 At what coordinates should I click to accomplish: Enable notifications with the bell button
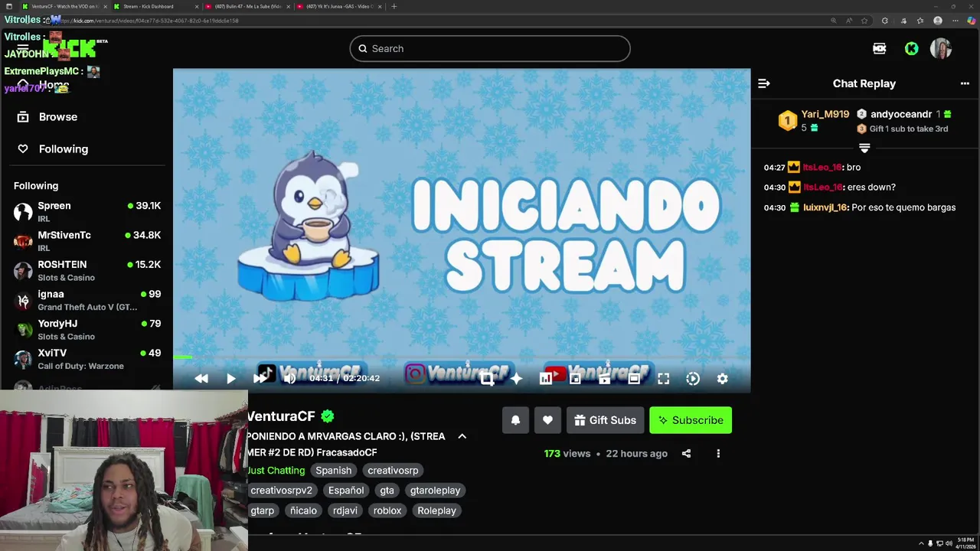pyautogui.click(x=515, y=420)
